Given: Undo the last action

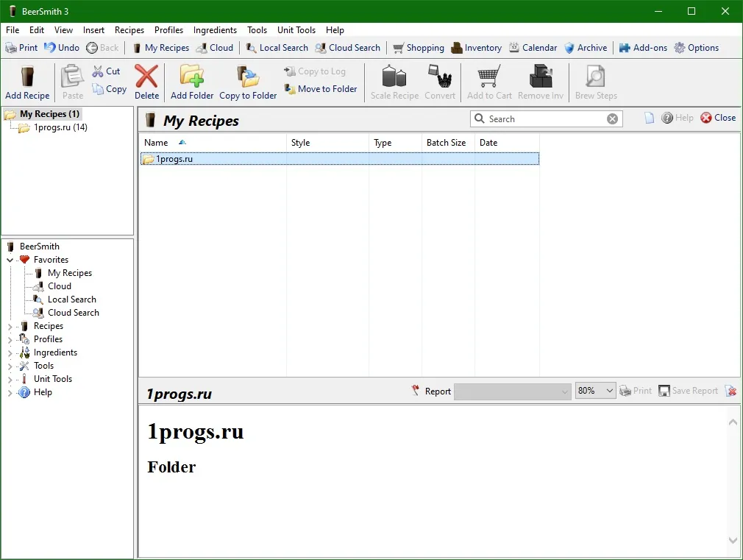Looking at the screenshot, I should (62, 47).
